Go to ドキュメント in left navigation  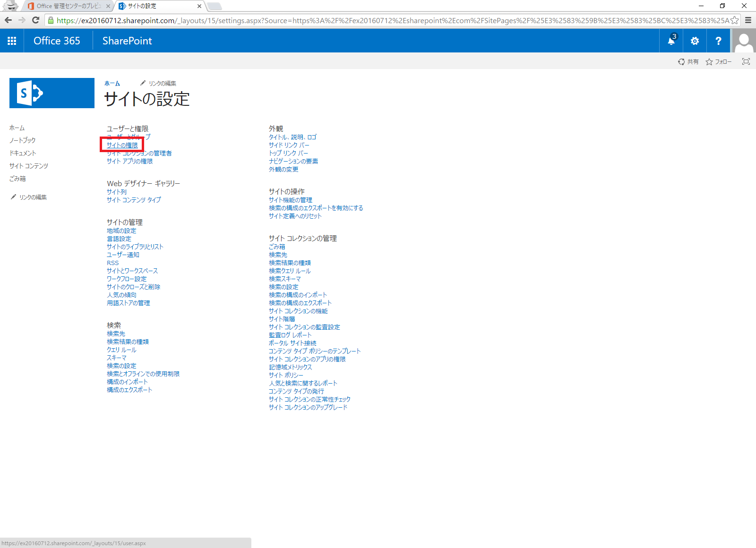(x=23, y=153)
